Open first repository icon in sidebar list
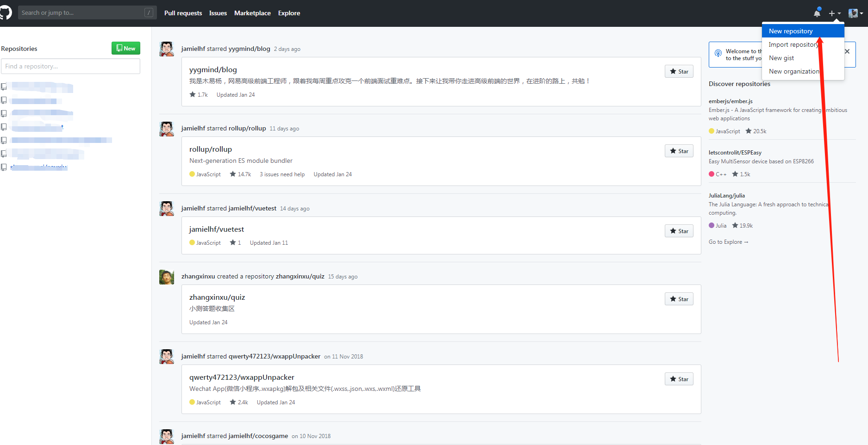The image size is (868, 445). tap(4, 87)
